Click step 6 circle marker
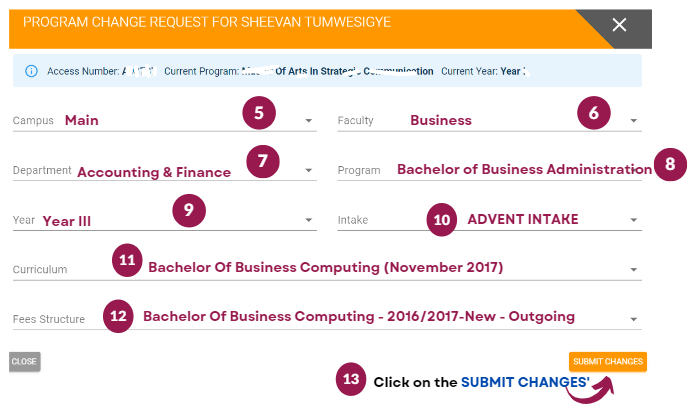 pyautogui.click(x=594, y=113)
